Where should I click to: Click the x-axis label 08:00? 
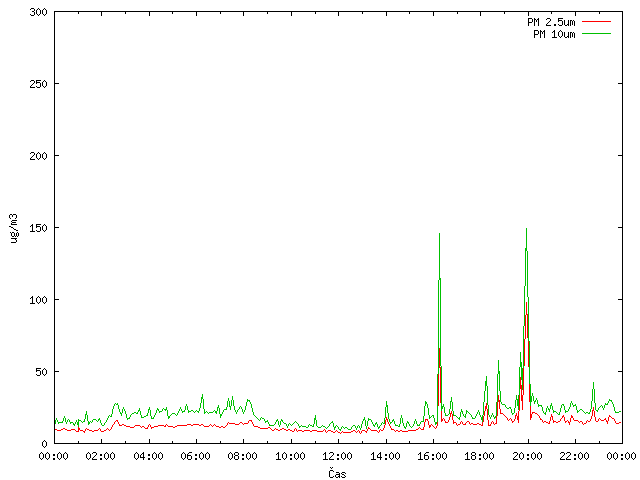(242, 456)
